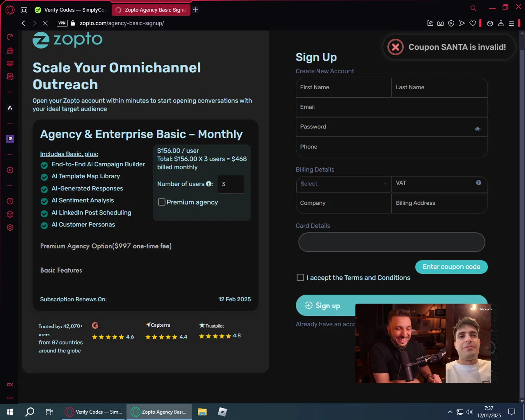Open the country Select dropdown
This screenshot has height=420, width=525.
point(344,184)
